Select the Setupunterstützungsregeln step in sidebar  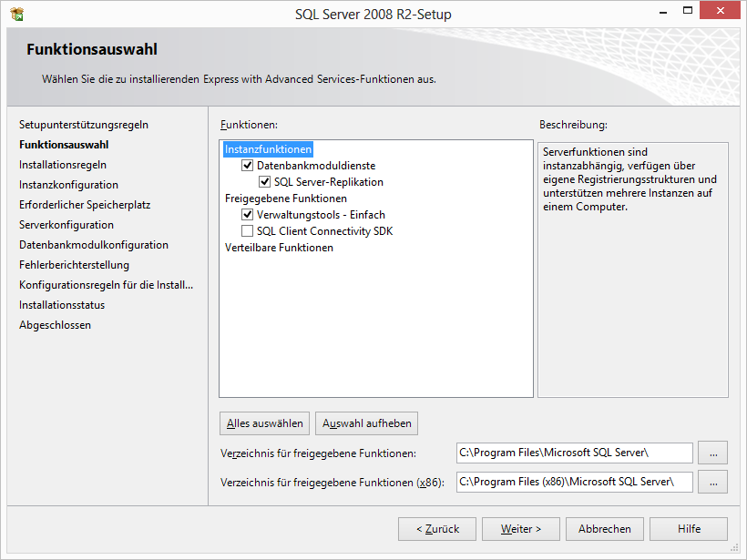click(84, 125)
